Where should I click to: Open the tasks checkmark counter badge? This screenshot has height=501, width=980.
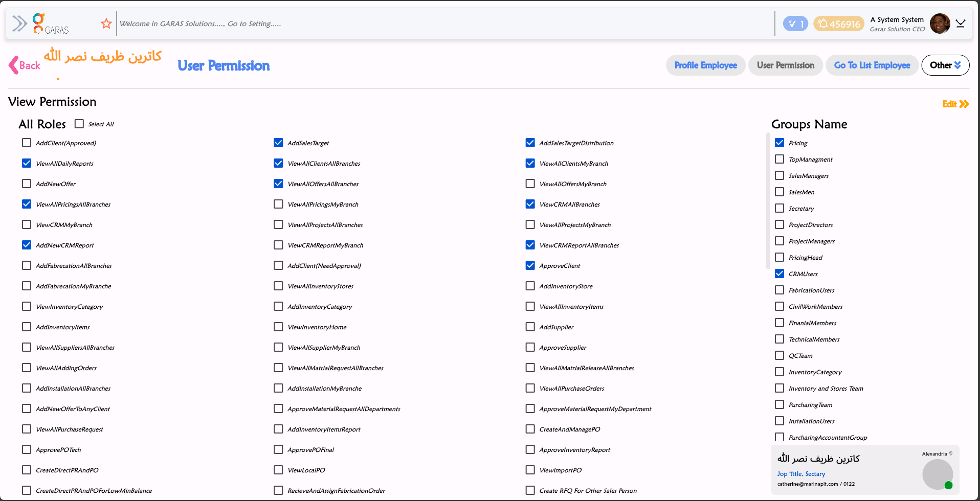point(795,24)
